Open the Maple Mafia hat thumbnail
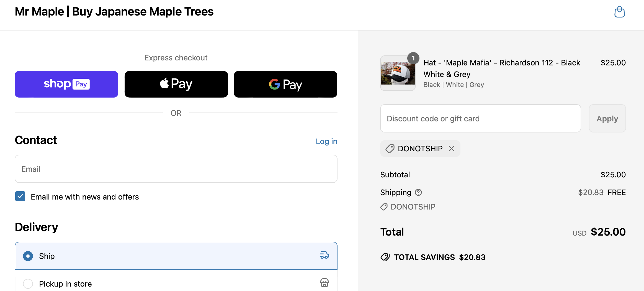 (398, 73)
